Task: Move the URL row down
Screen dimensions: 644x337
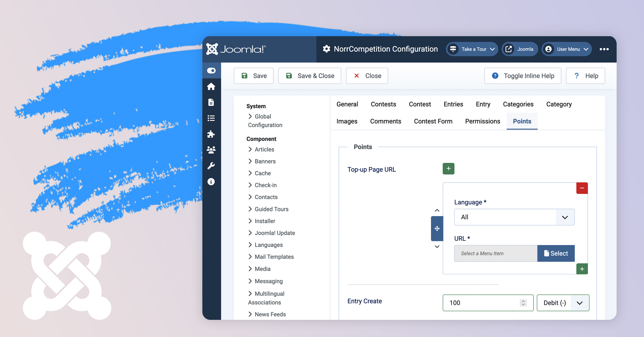Action: [437, 247]
